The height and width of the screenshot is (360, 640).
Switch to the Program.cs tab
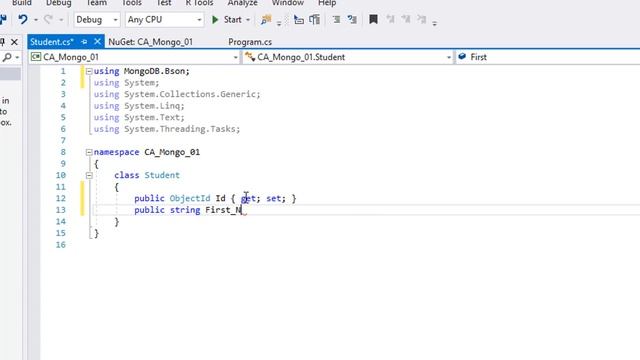pos(250,42)
